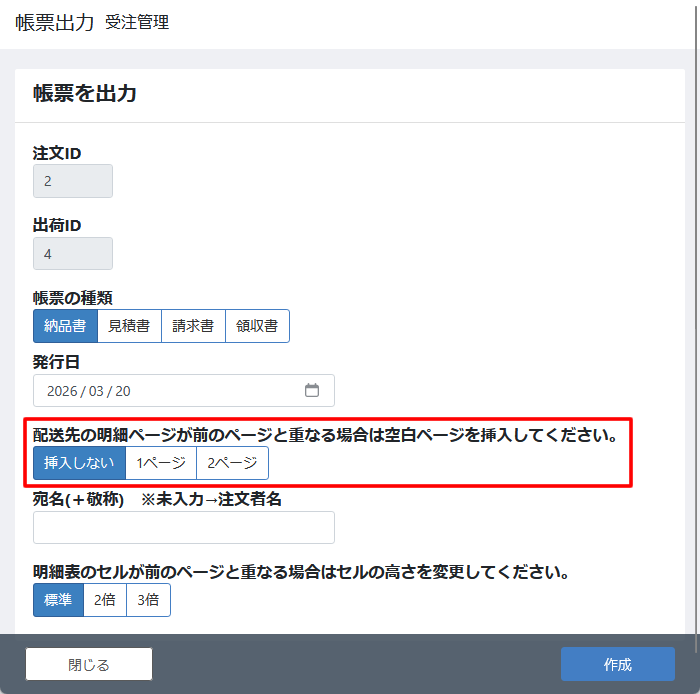Click the 配送先の明細ページ instruction text

pos(325,435)
